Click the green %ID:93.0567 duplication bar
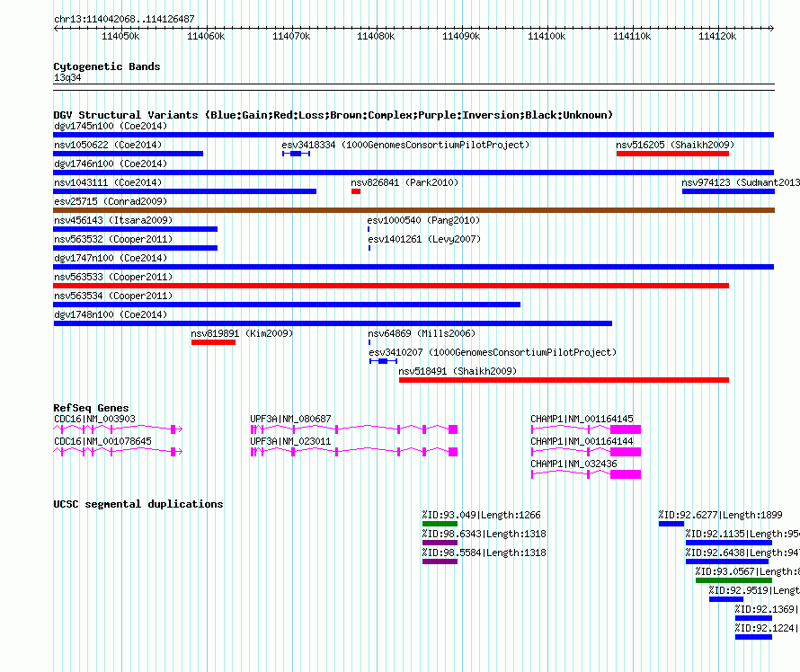 tap(733, 580)
